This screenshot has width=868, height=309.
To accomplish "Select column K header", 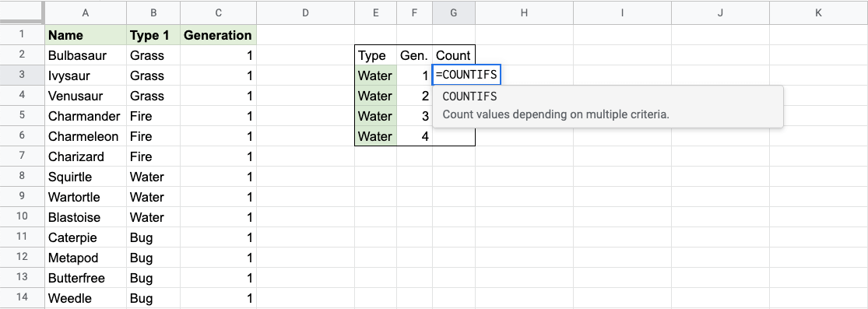I will pyautogui.click(x=819, y=12).
